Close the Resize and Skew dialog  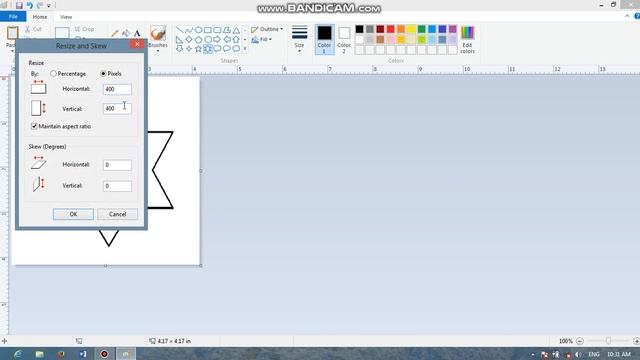pos(138,44)
